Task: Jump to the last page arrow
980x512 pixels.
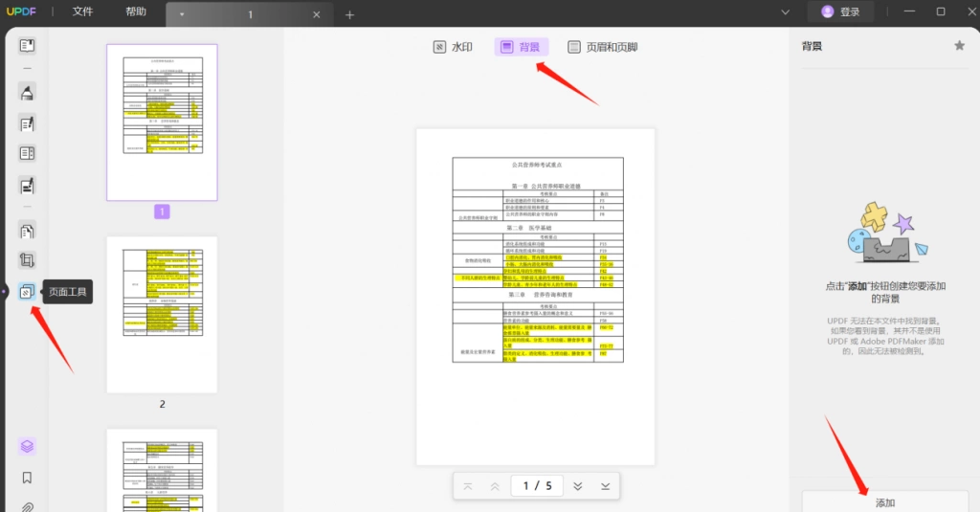Action: (605, 486)
